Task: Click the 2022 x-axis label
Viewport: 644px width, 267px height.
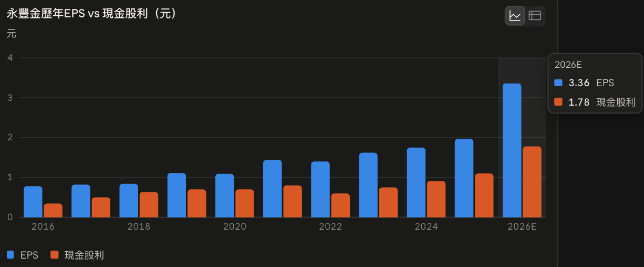Action: (x=330, y=227)
